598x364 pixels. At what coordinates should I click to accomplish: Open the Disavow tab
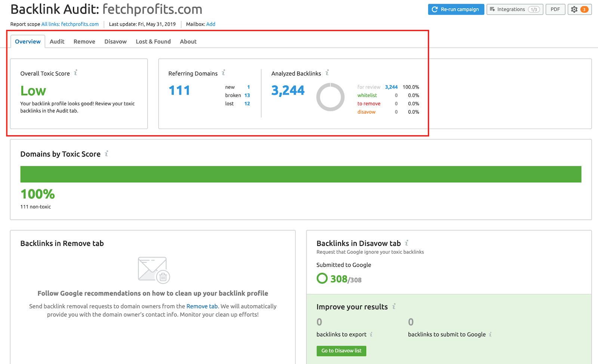point(115,41)
